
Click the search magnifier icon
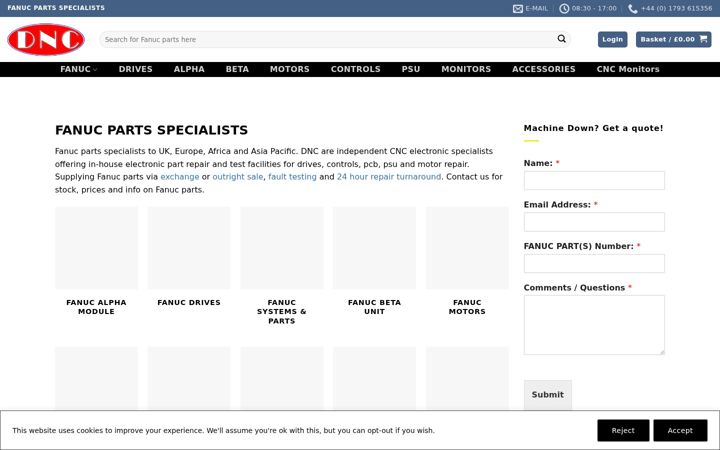pos(562,39)
